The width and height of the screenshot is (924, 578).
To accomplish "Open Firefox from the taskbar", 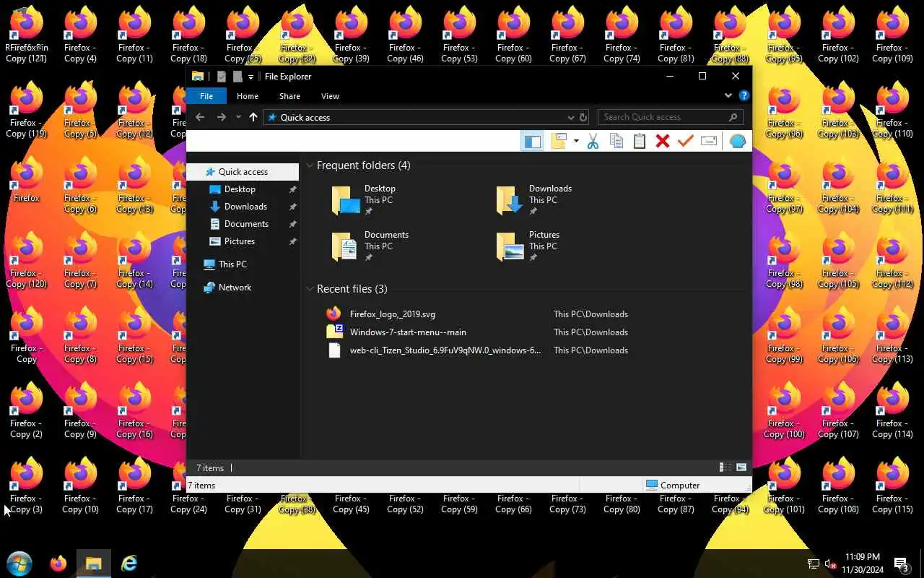I will point(58,564).
